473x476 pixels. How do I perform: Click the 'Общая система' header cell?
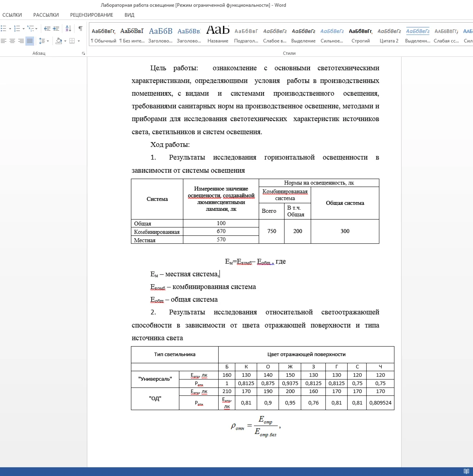(345, 203)
